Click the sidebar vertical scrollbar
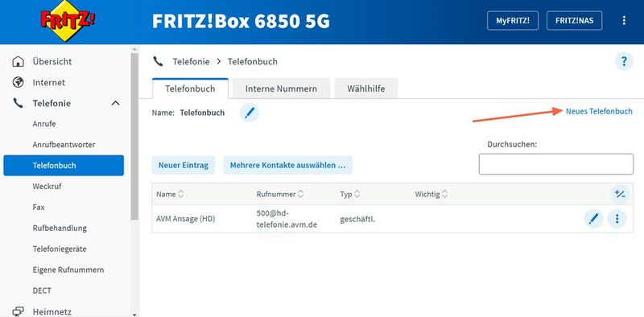Image resolution: width=644 pixels, height=317 pixels. point(134,135)
